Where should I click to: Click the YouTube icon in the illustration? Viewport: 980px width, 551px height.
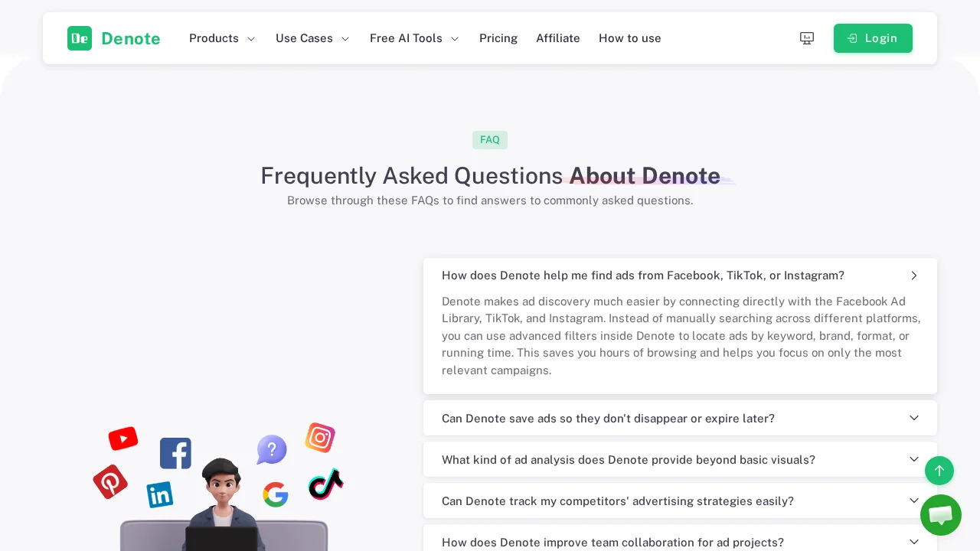coord(123,439)
